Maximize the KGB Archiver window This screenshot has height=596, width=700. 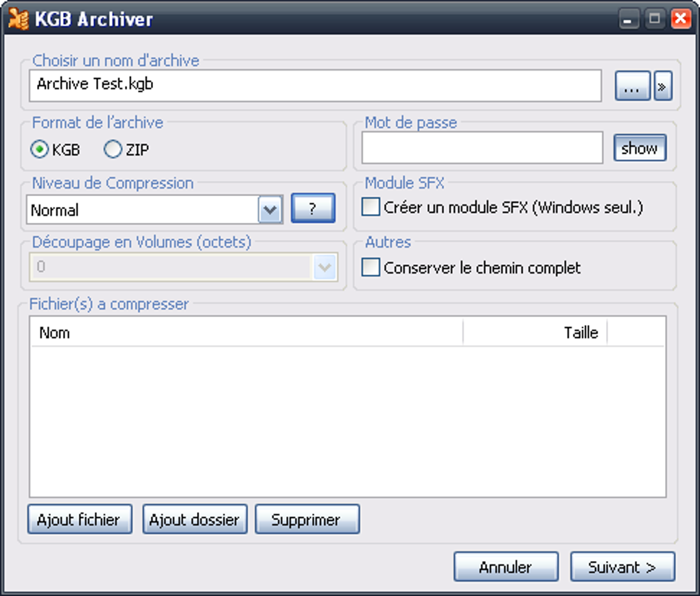click(x=655, y=19)
